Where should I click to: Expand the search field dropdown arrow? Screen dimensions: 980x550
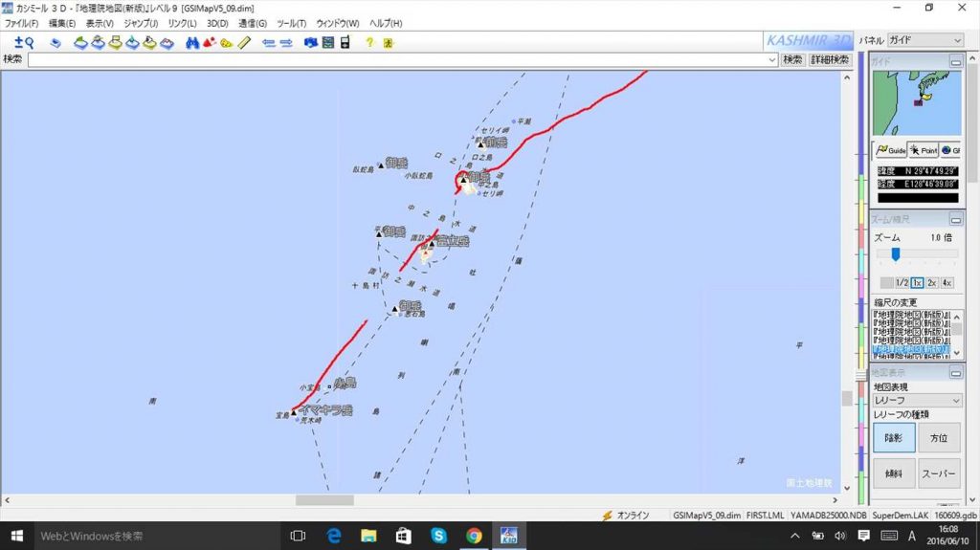tap(772, 59)
